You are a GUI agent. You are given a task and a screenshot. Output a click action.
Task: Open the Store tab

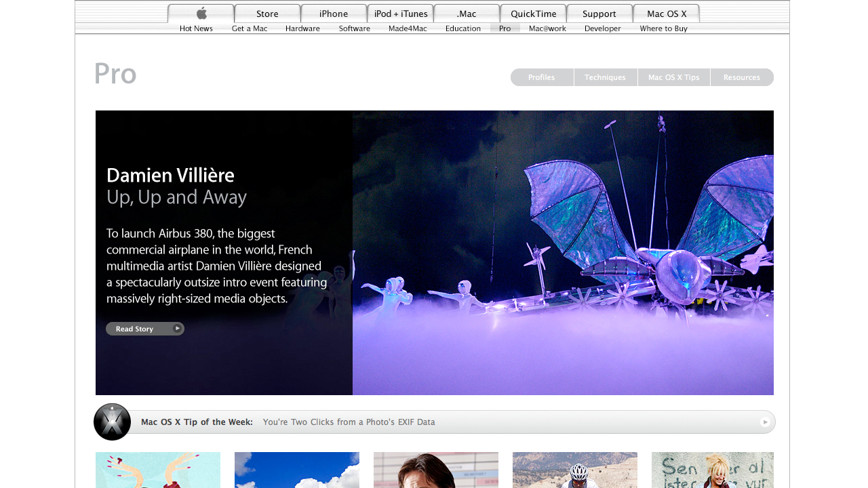click(267, 14)
